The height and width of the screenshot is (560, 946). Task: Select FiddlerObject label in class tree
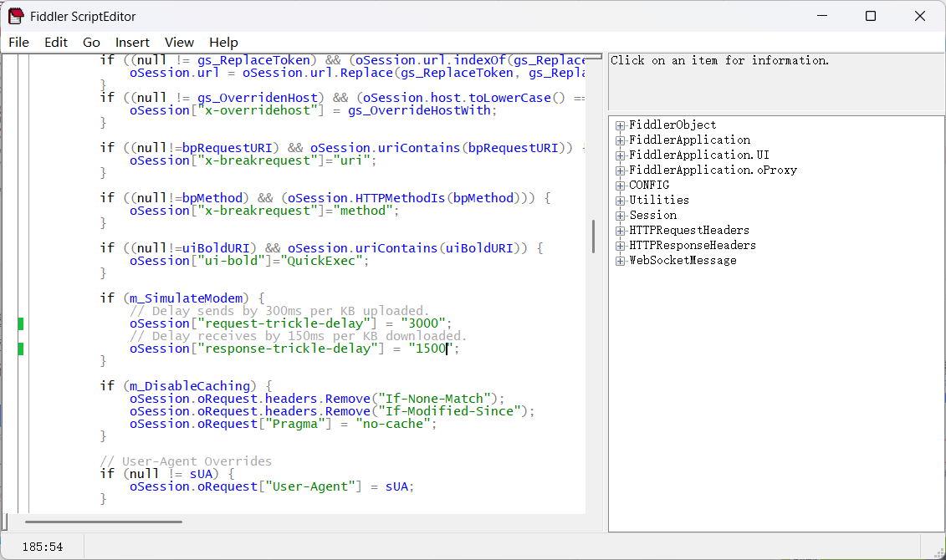672,125
